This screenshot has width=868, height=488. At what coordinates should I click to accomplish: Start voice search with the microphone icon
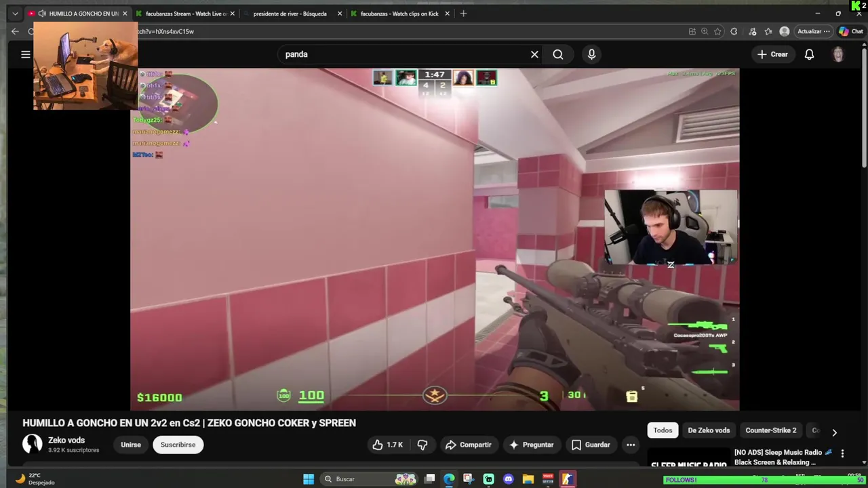pos(591,54)
